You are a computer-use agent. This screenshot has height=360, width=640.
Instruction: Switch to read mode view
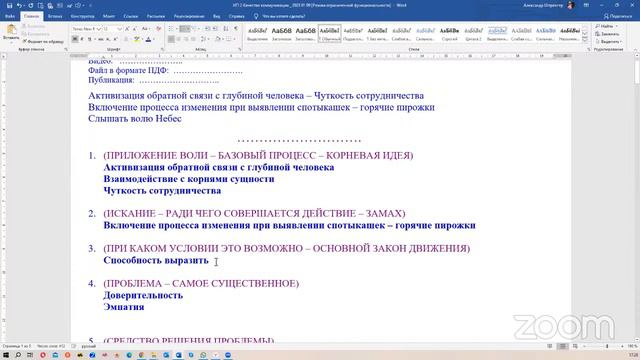pos(550,346)
